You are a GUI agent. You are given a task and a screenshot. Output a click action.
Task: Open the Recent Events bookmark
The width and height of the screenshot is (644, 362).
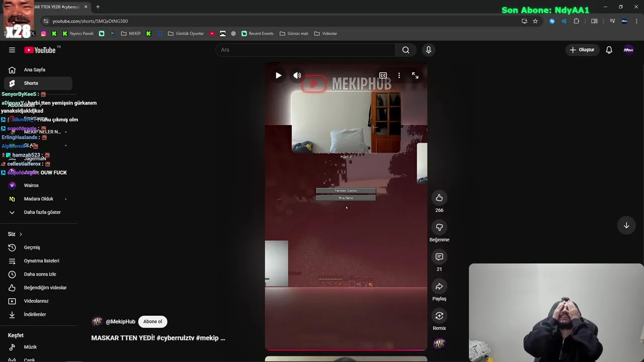click(x=258, y=34)
